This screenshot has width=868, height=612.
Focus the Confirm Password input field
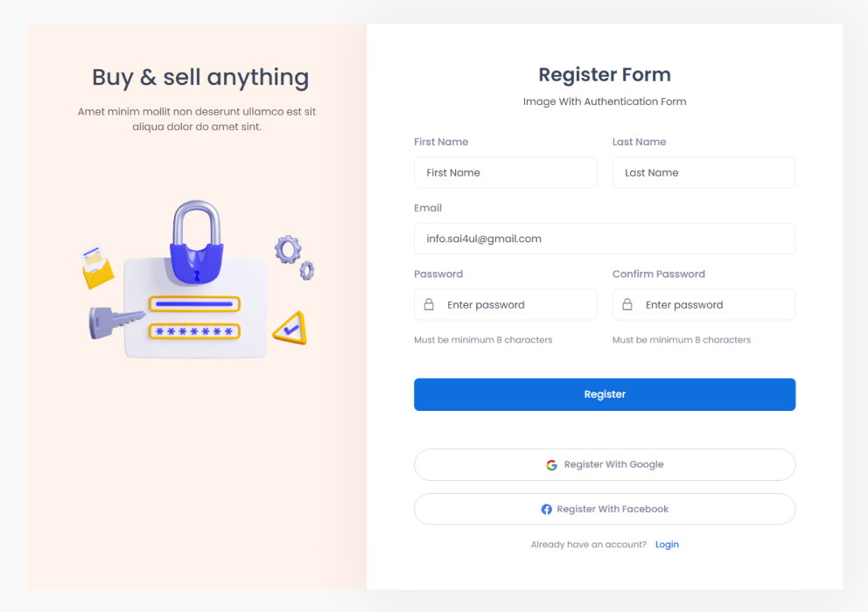(x=713, y=305)
